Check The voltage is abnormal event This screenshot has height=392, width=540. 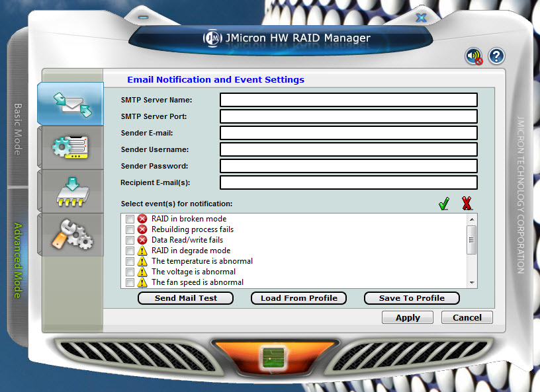pos(130,272)
